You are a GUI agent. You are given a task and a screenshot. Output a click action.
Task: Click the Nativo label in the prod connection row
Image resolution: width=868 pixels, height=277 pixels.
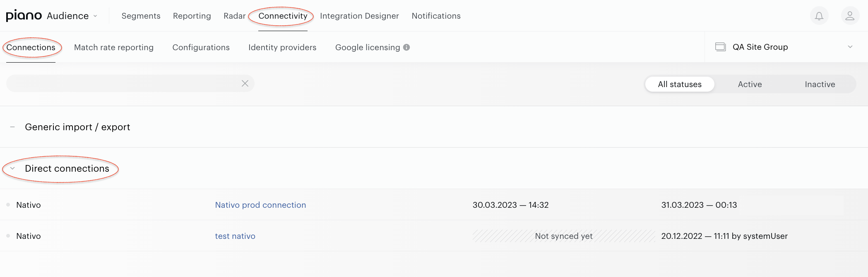tap(29, 205)
